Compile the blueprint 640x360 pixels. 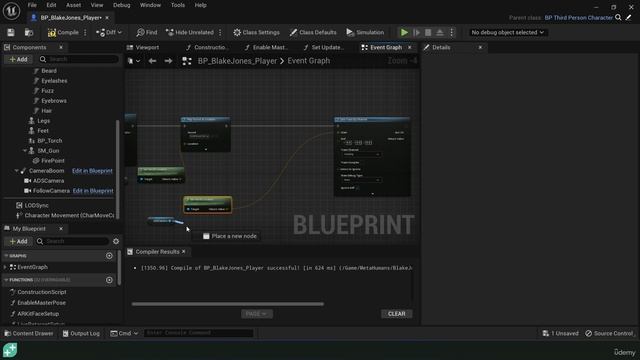pyautogui.click(x=63, y=32)
